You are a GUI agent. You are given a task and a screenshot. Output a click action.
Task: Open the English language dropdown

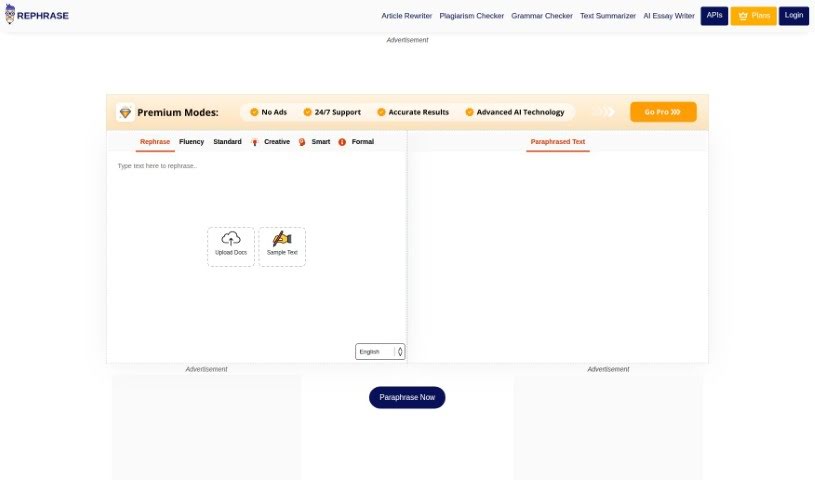click(380, 352)
